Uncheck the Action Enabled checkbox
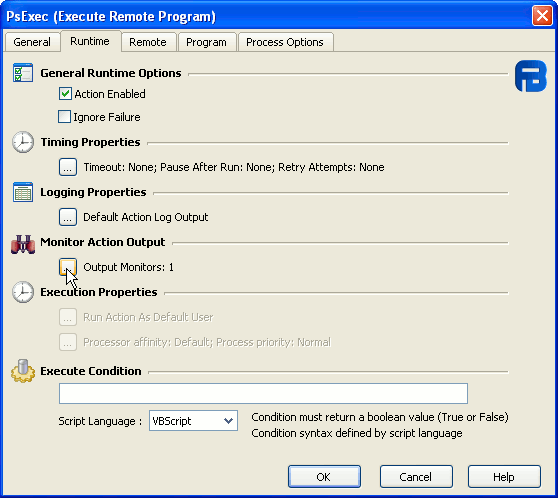The image size is (558, 498). (65, 94)
